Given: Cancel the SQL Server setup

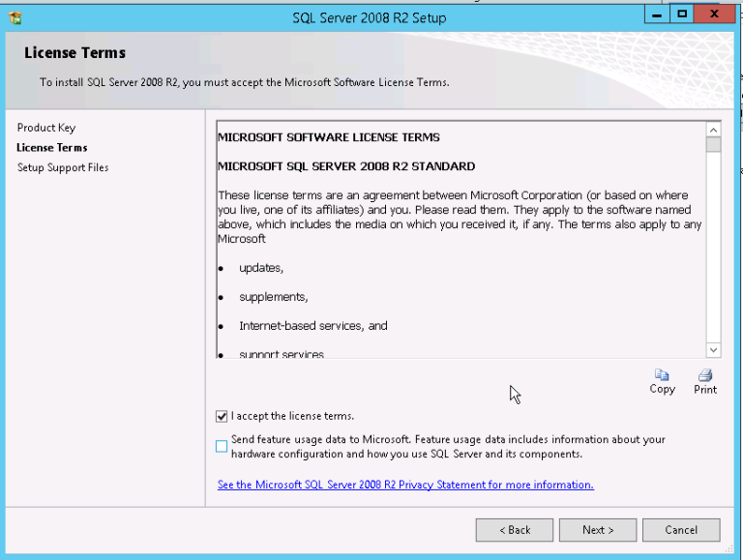Looking at the screenshot, I should click(x=681, y=530).
